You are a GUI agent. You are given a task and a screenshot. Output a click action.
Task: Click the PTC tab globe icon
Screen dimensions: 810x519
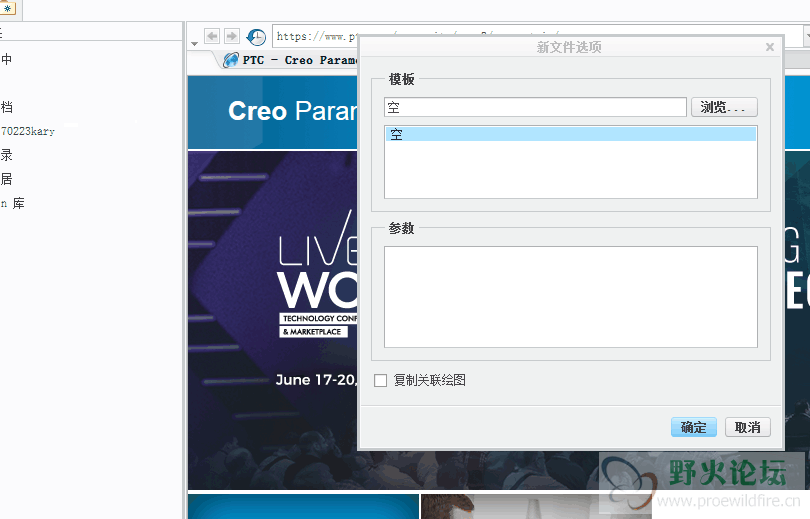[x=230, y=60]
